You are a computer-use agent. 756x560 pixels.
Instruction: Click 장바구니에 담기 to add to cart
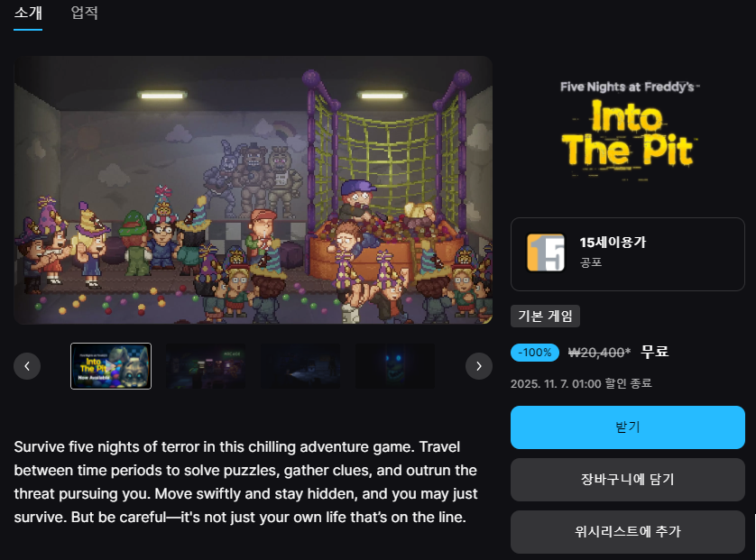point(628,480)
